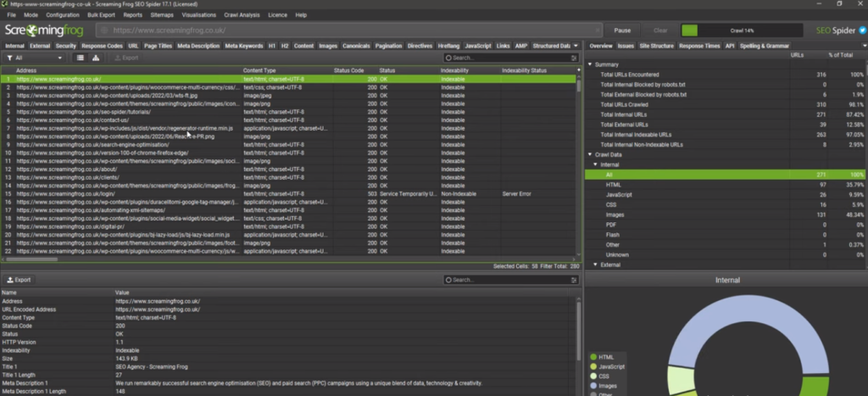
Task: Show more main tabs overflow arrow
Action: click(576, 46)
